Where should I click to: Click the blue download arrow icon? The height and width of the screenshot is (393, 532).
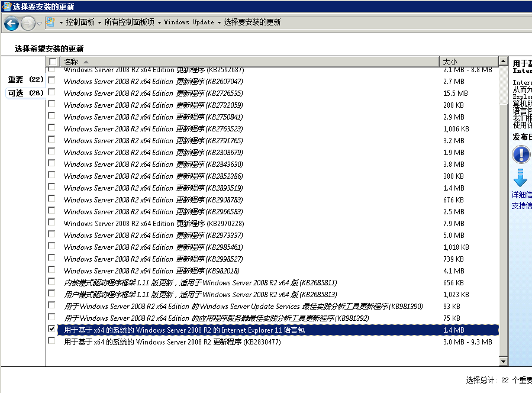[520, 178]
